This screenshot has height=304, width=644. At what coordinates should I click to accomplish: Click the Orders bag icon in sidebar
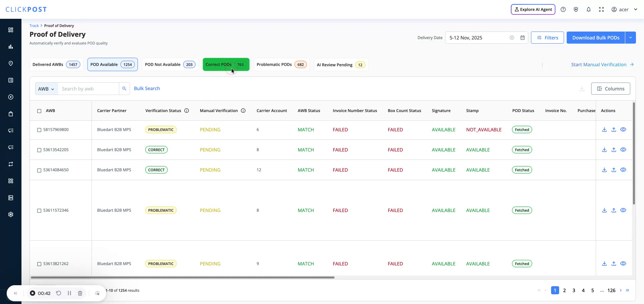pyautogui.click(x=11, y=114)
